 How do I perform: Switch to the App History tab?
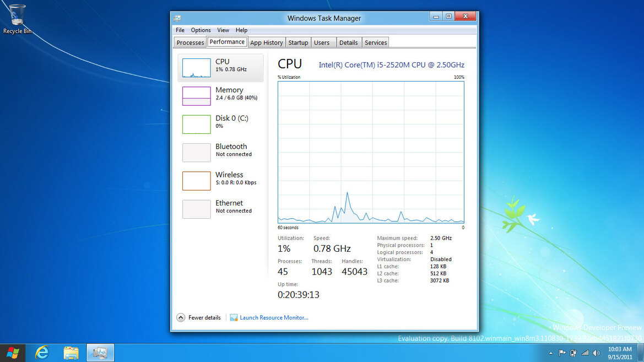tap(267, 43)
